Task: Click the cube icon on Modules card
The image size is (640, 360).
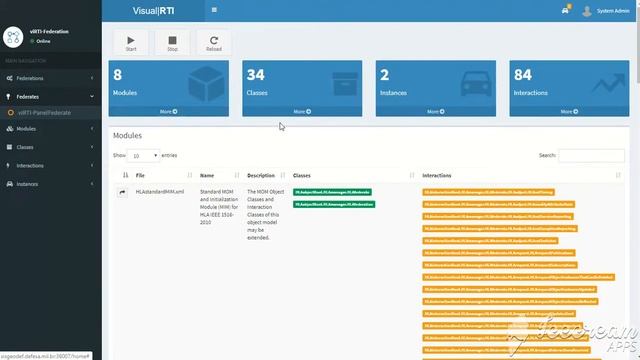Action: pos(206,84)
